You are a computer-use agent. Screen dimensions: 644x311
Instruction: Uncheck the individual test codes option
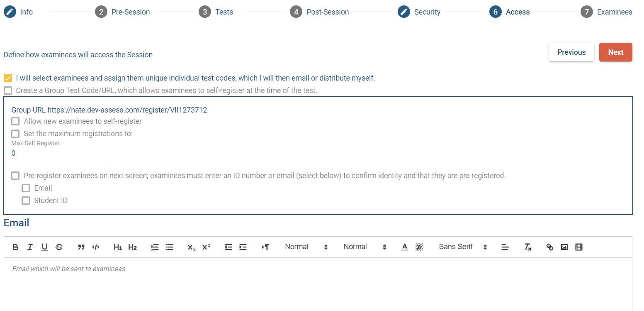pyautogui.click(x=8, y=78)
